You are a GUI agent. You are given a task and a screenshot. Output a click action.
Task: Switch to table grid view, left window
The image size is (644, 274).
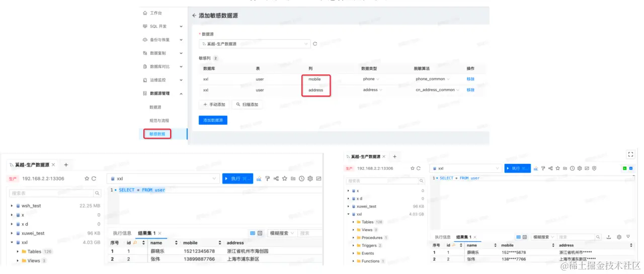[252, 233]
